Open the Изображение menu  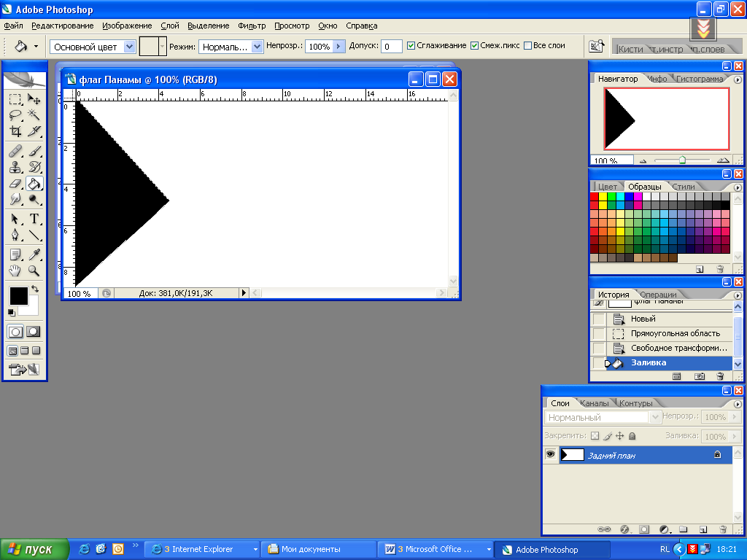pyautogui.click(x=127, y=26)
